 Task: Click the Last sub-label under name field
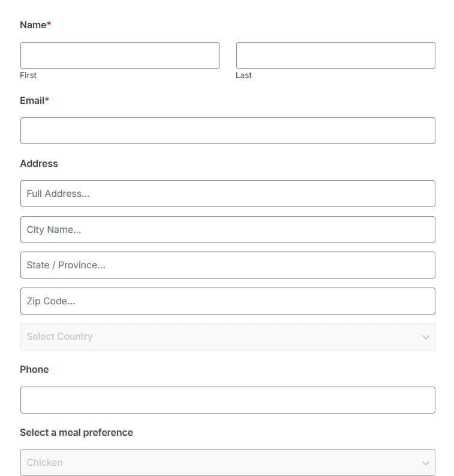[x=244, y=75]
